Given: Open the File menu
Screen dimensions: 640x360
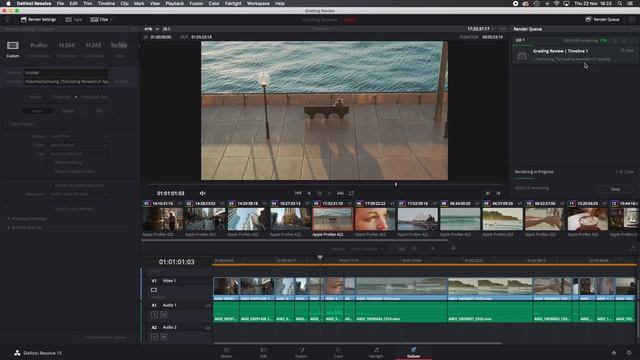Looking at the screenshot, I should pyautogui.click(x=60, y=3).
